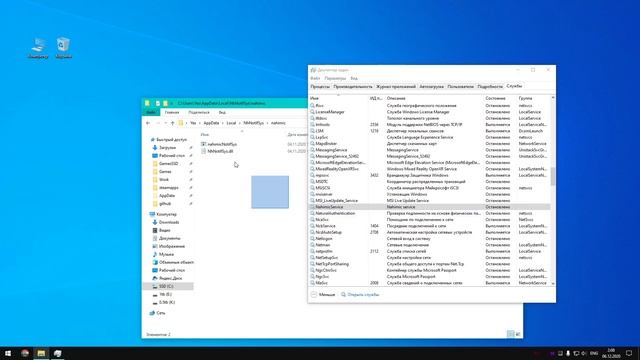This screenshot has height=360, width=640.
Task: Collapse Task Manager with the Меньше button
Action: (323, 294)
